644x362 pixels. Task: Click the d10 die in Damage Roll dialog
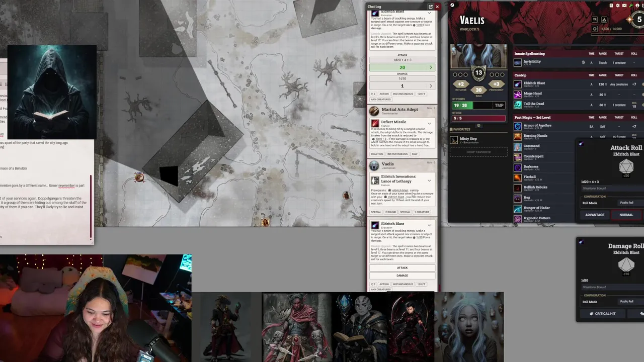click(626, 264)
